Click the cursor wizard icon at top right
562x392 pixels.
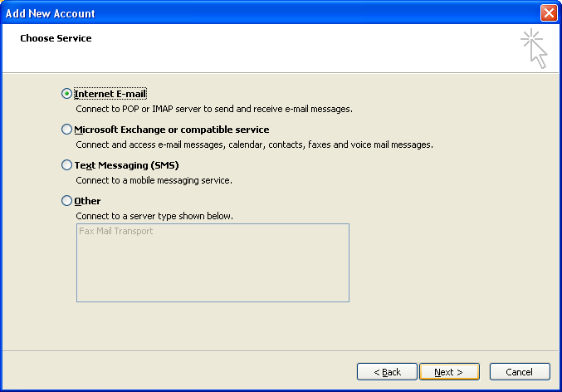tap(534, 48)
